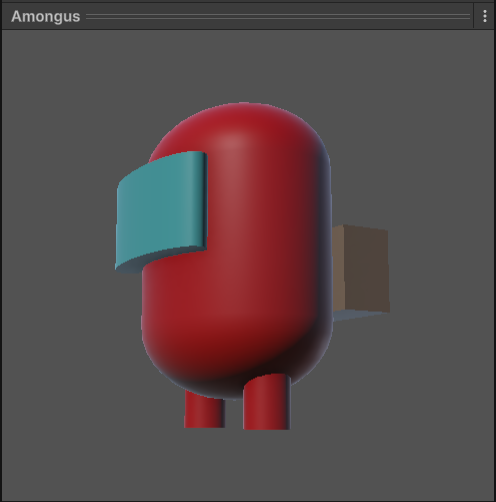
Task: Click the Amongus preview title header
Action: [46, 16]
